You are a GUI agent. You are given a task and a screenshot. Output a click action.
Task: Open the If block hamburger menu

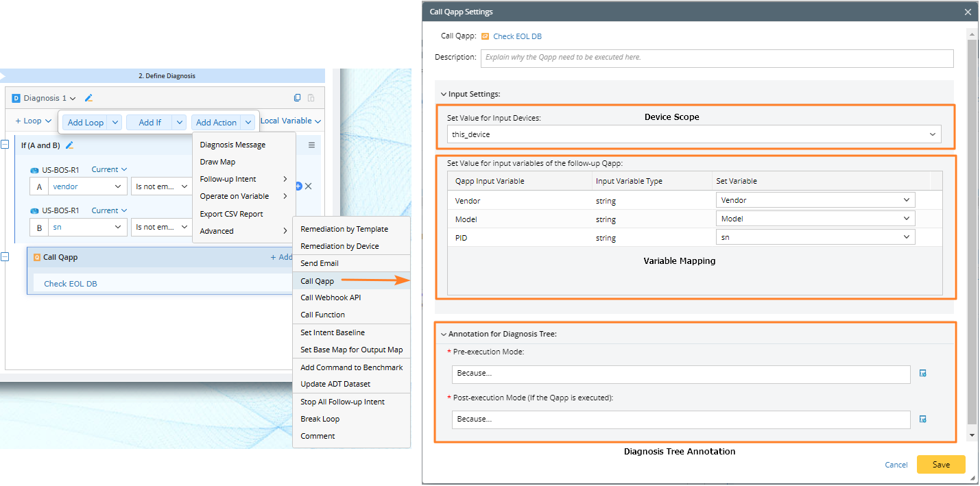(x=311, y=145)
